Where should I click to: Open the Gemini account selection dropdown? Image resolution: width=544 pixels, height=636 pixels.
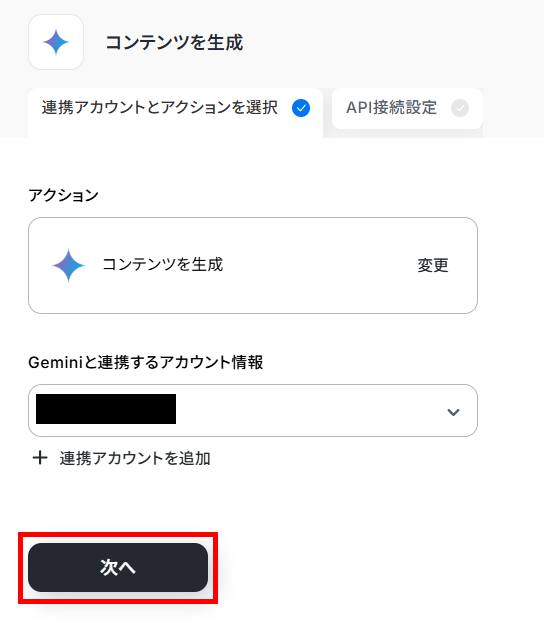click(253, 410)
